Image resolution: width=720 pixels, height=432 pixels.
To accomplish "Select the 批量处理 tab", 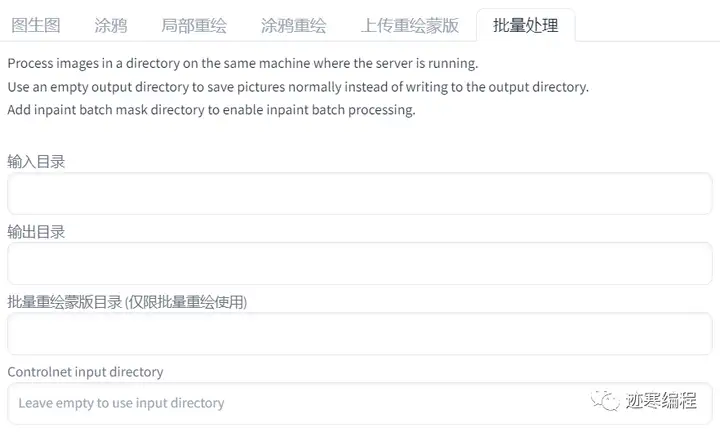I will pos(525,25).
